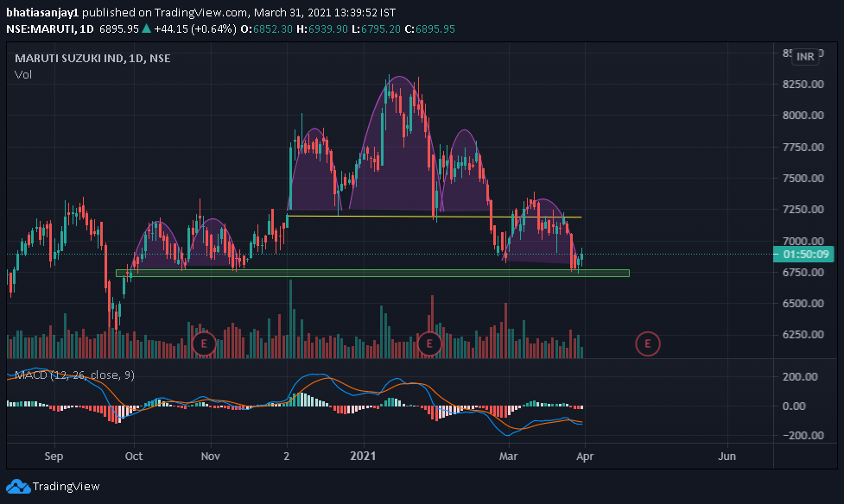Click the Sep label on time axis
Image resolution: width=844 pixels, height=504 pixels.
coord(54,457)
